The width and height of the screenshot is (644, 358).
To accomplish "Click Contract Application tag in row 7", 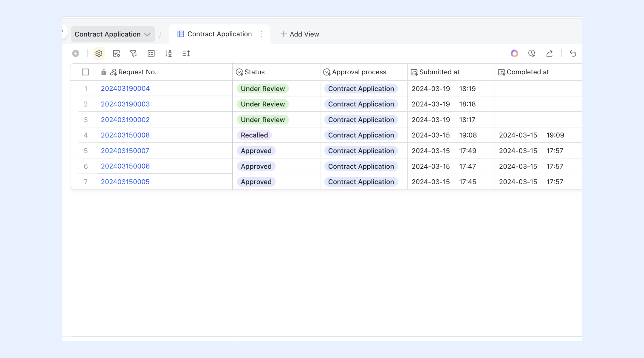I will [x=361, y=182].
